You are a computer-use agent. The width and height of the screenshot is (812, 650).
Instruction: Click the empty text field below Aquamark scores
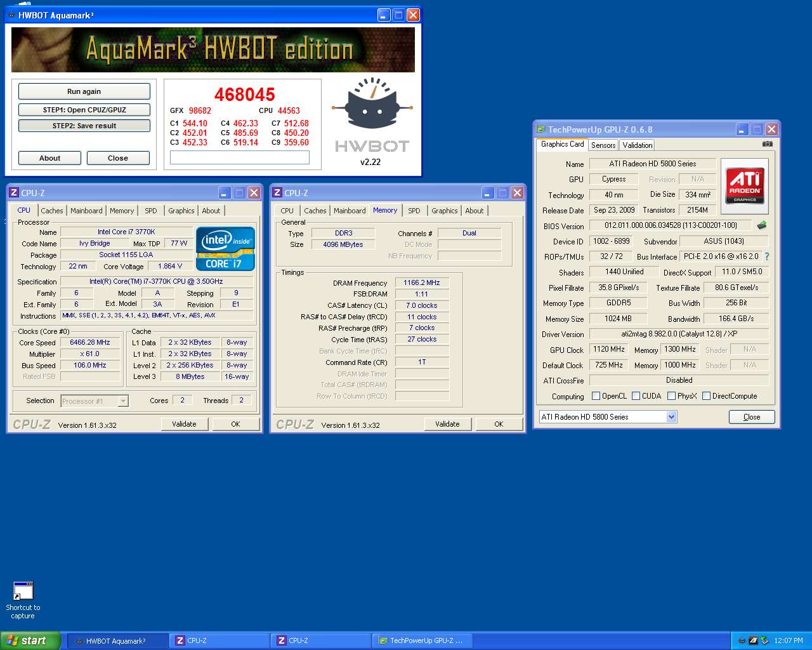tap(240, 157)
